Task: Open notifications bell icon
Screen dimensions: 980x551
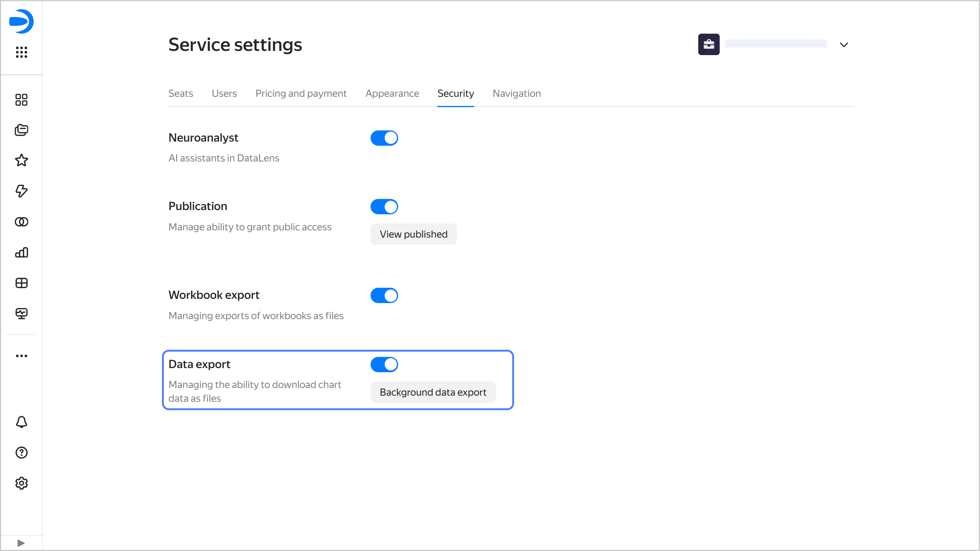Action: (x=21, y=422)
